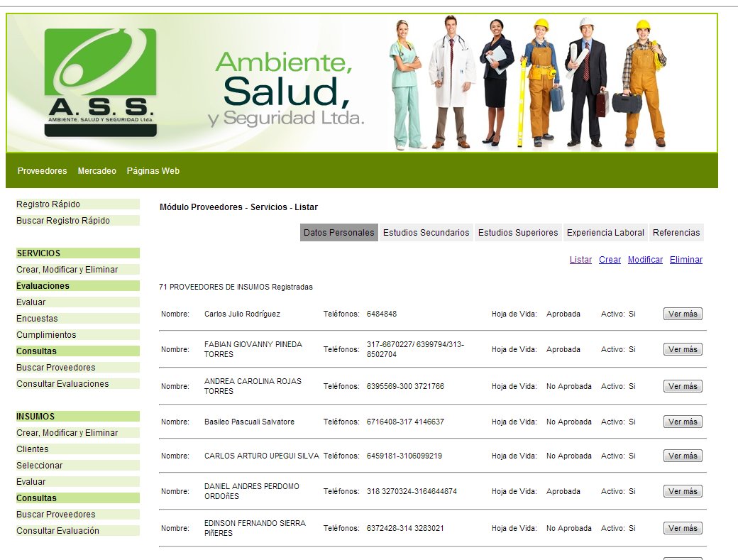Open the Proveedores menu

click(x=43, y=171)
